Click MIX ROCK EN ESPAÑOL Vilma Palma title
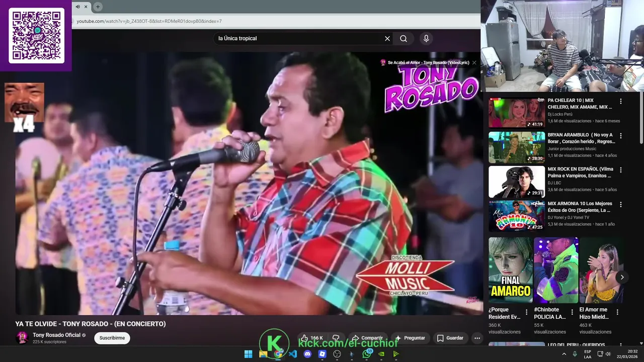Image resolution: width=644 pixels, height=362 pixels. [580, 172]
